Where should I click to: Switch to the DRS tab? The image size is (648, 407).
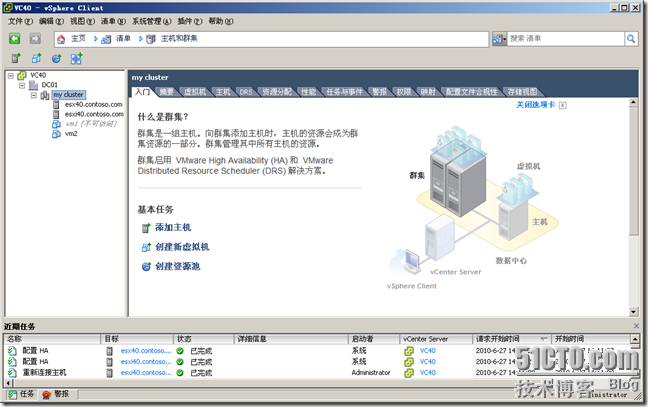(245, 92)
